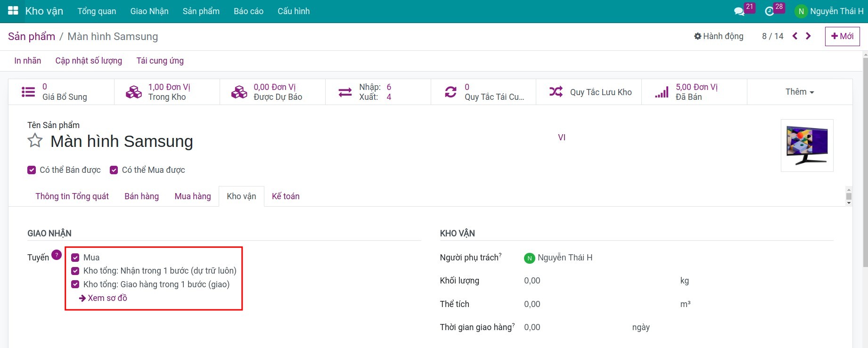Viewport: 868px width, 348px height.
Task: Expand the Thêm dropdown menu
Action: (799, 92)
